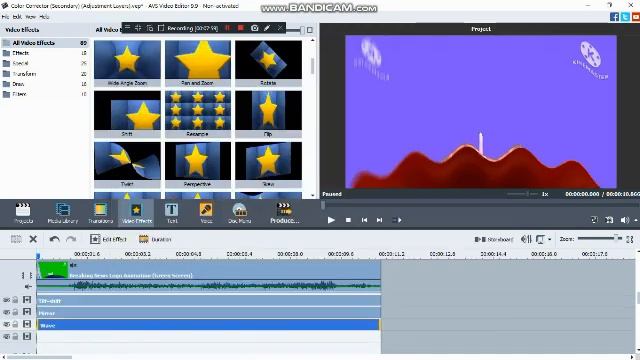Open the Transitions section

point(100,213)
